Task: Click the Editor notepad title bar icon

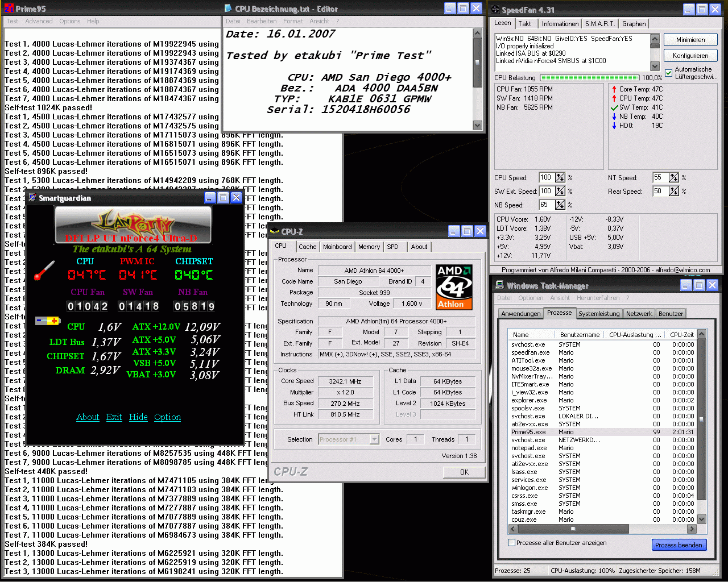Action: tap(228, 9)
